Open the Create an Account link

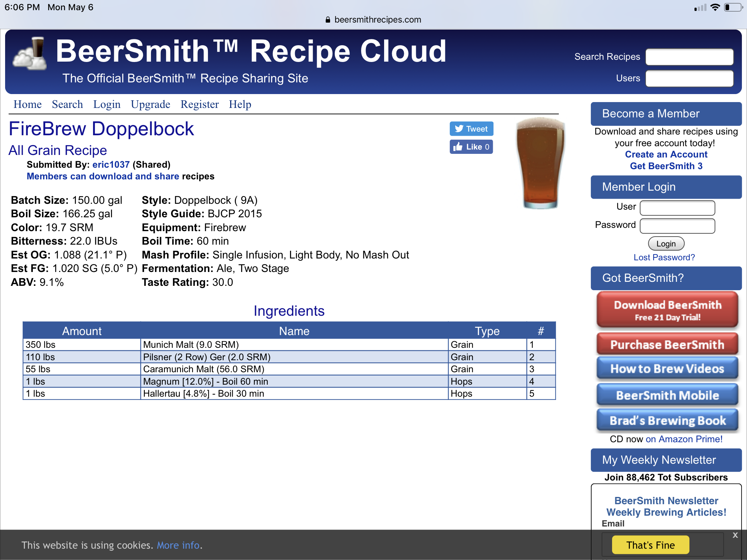pyautogui.click(x=666, y=154)
